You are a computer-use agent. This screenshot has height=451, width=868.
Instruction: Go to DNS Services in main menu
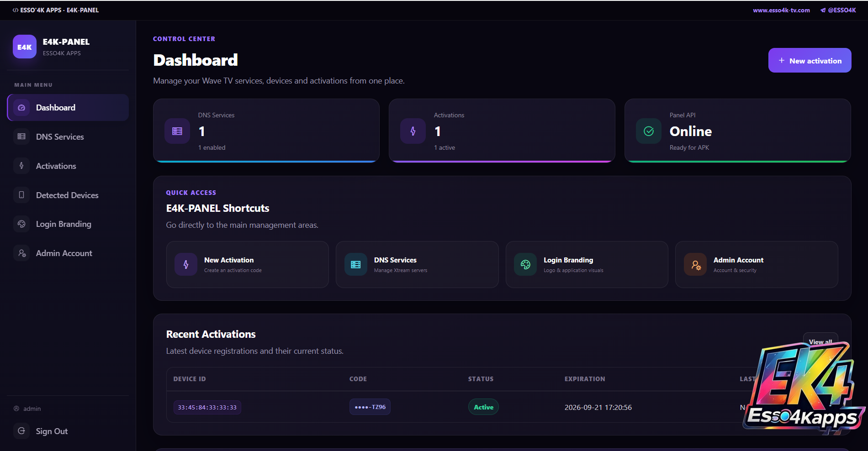pos(68,136)
